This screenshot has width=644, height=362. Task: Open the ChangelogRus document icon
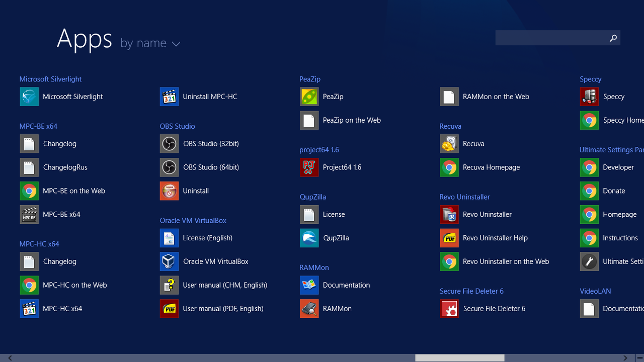coord(29,167)
